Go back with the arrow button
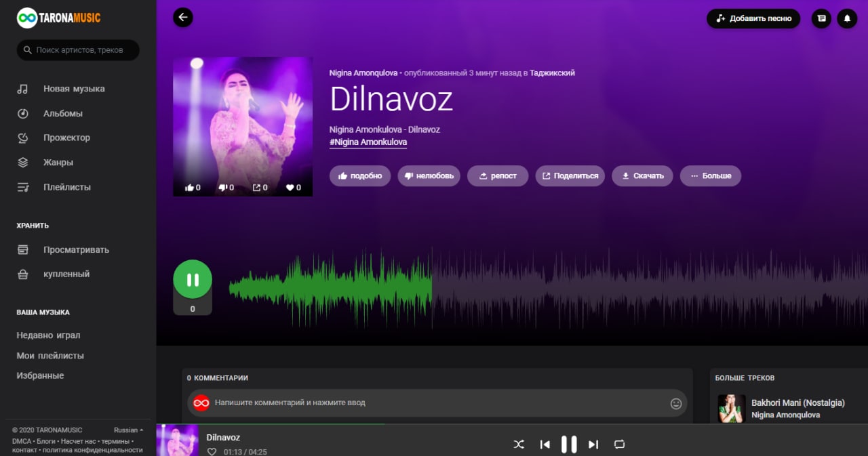Image resolution: width=868 pixels, height=456 pixels. [183, 18]
